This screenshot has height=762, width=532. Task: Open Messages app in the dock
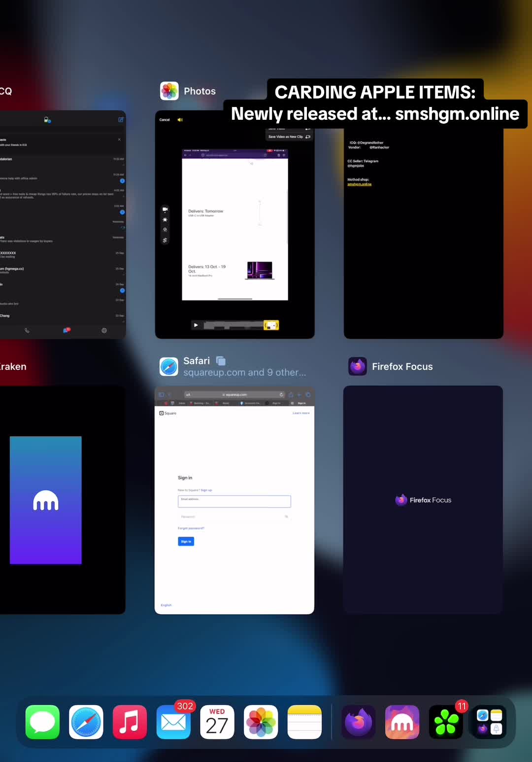(42, 722)
